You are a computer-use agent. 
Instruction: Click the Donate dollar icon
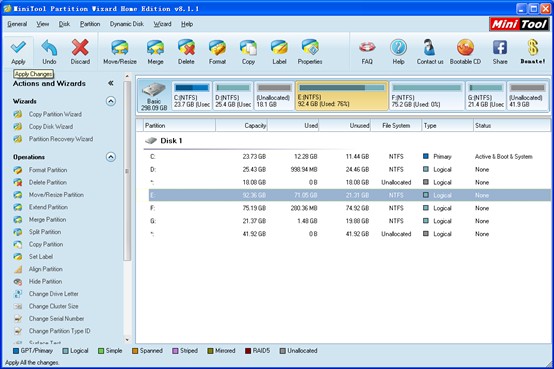(x=533, y=47)
